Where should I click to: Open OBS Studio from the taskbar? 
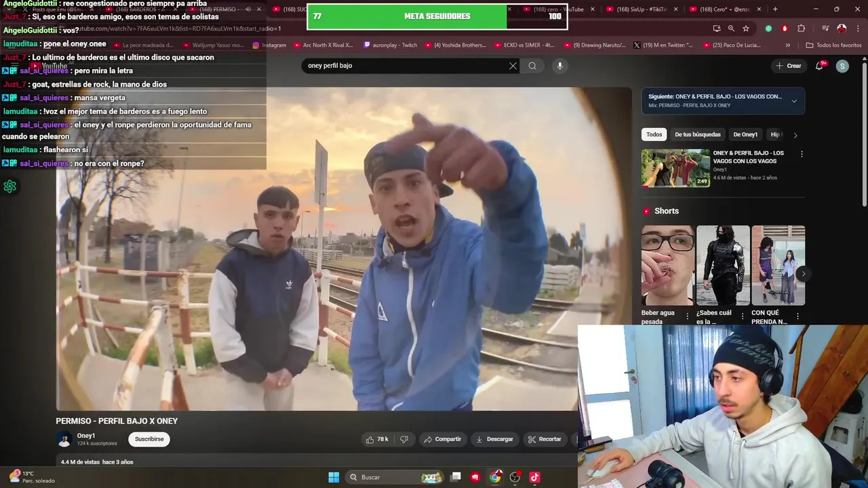click(x=515, y=477)
